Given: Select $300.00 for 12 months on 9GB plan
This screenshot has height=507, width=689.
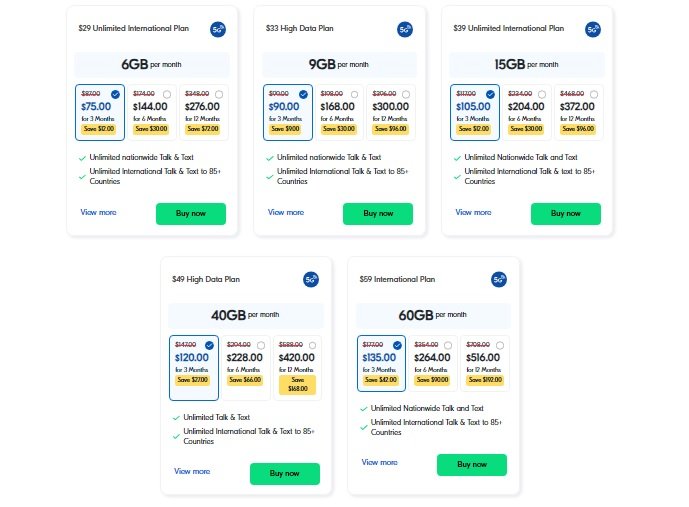Looking at the screenshot, I should (x=391, y=112).
